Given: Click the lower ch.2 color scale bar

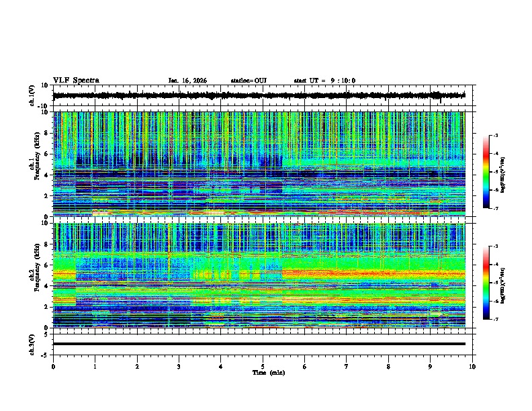Looking at the screenshot, I should 486,283.
